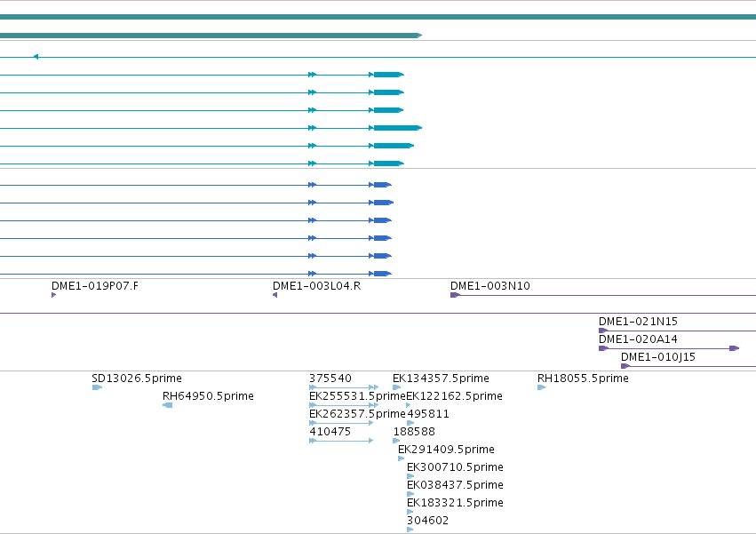This screenshot has height=534, width=756.
Task: Click the EK122162.5prime EST label
Action: [x=455, y=396]
